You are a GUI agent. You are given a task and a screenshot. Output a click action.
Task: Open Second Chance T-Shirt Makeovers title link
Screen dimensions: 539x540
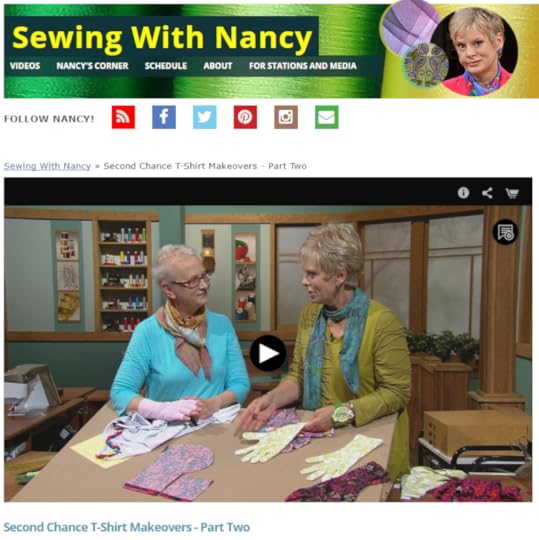pyautogui.click(x=127, y=527)
